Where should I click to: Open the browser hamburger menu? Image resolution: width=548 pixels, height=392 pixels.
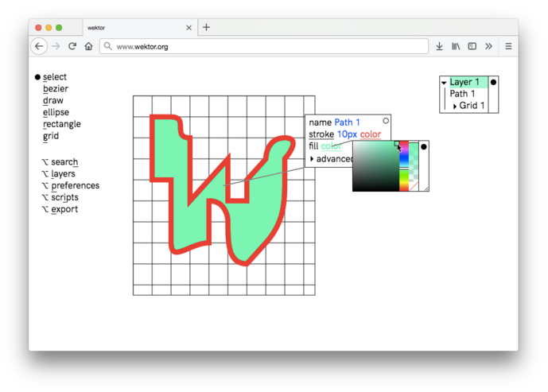point(508,47)
